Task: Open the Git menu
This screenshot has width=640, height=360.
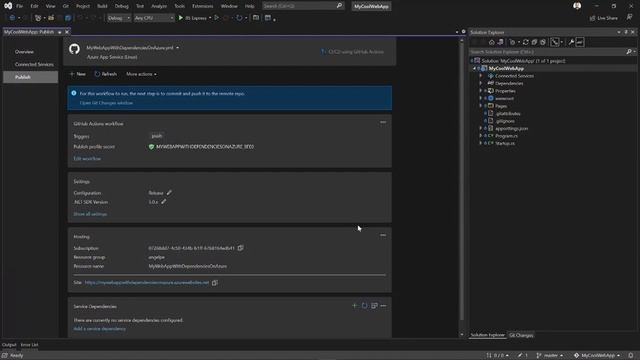Action: coord(66,6)
